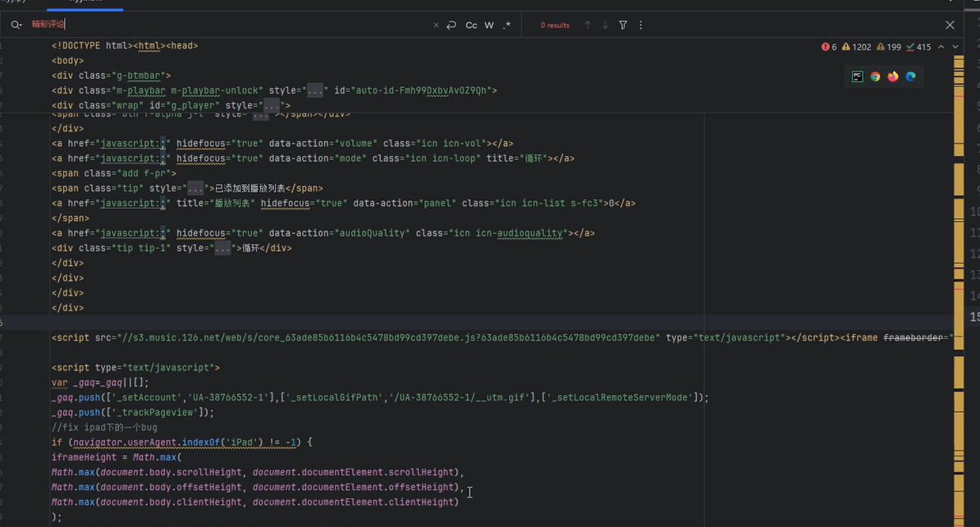Click sticky line div class g-btmbar
980x527 pixels.
click(x=112, y=76)
